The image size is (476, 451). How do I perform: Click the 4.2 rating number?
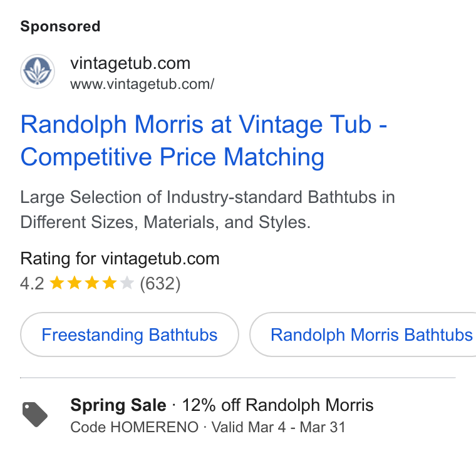(x=32, y=283)
